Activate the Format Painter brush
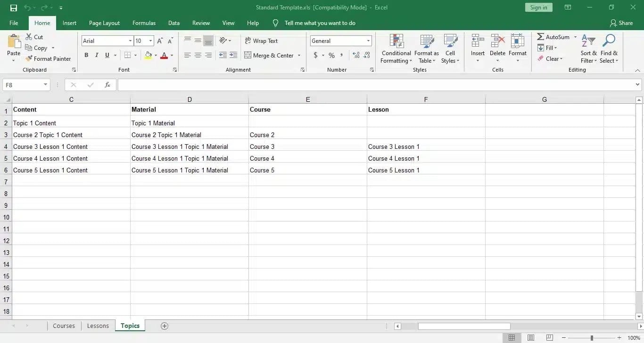This screenshot has width=644, height=343. 29,58
